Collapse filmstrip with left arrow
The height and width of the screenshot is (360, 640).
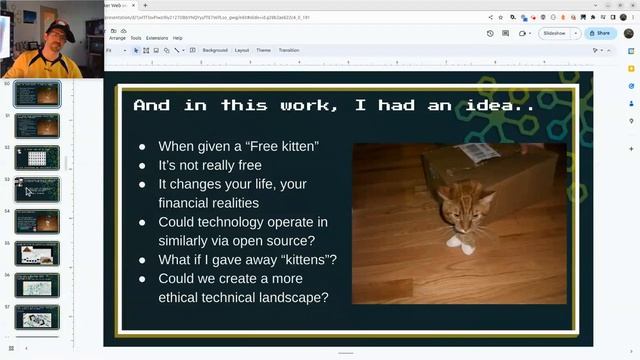click(x=27, y=348)
